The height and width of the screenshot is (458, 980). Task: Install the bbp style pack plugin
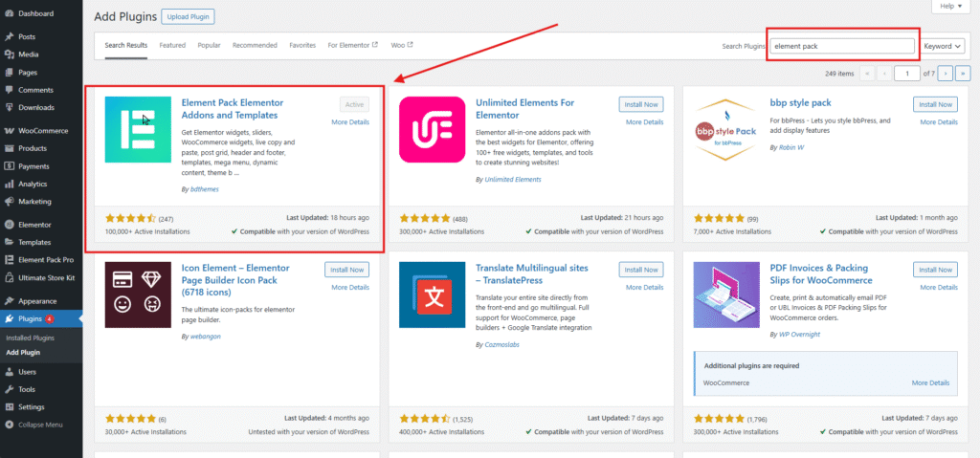pyautogui.click(x=935, y=104)
